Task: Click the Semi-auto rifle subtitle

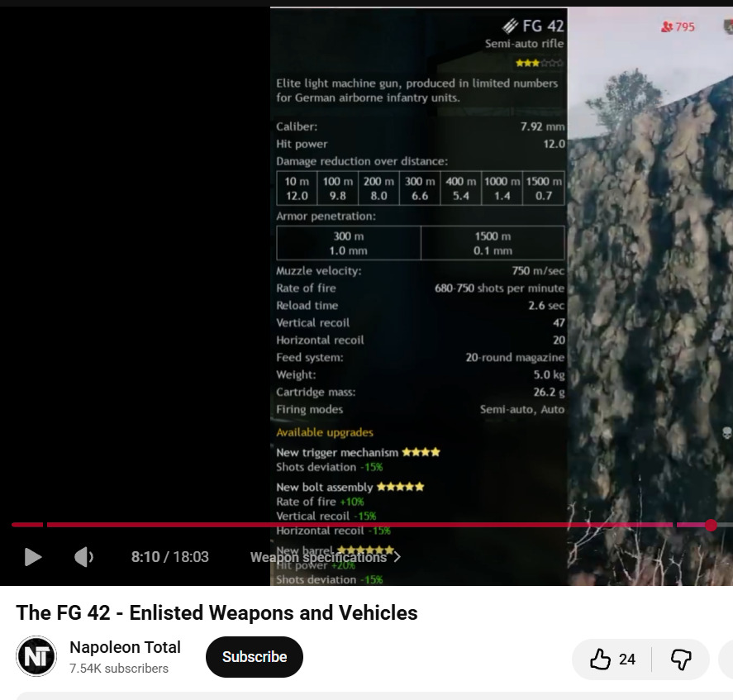Action: (x=524, y=44)
